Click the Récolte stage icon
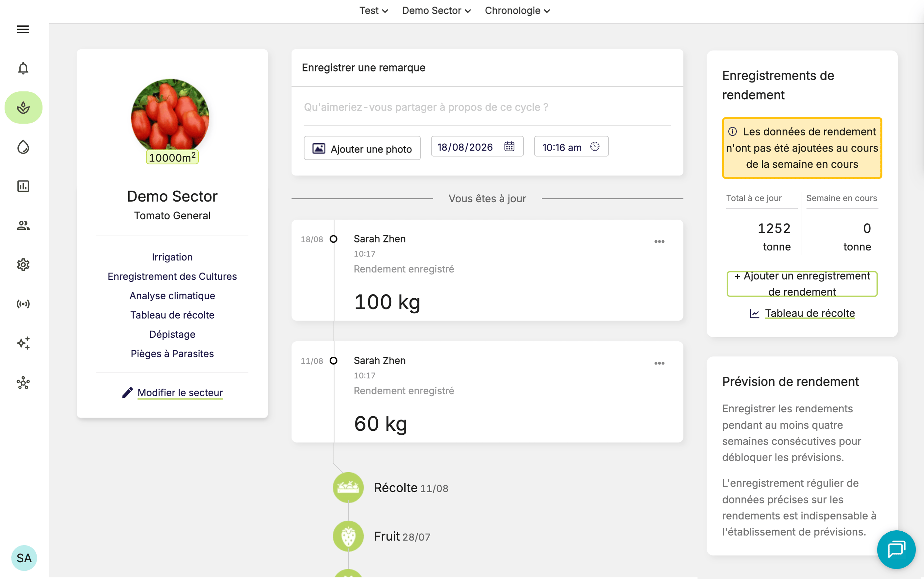 pos(348,488)
